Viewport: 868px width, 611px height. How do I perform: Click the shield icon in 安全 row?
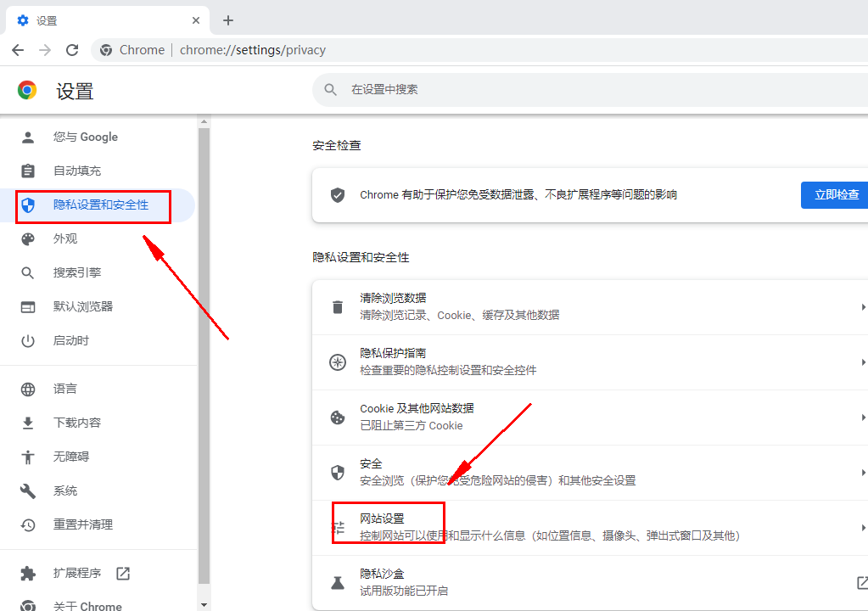338,473
